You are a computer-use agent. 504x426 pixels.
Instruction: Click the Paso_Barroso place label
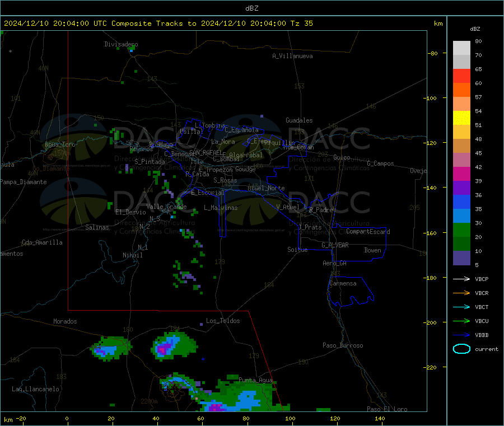tap(343, 345)
